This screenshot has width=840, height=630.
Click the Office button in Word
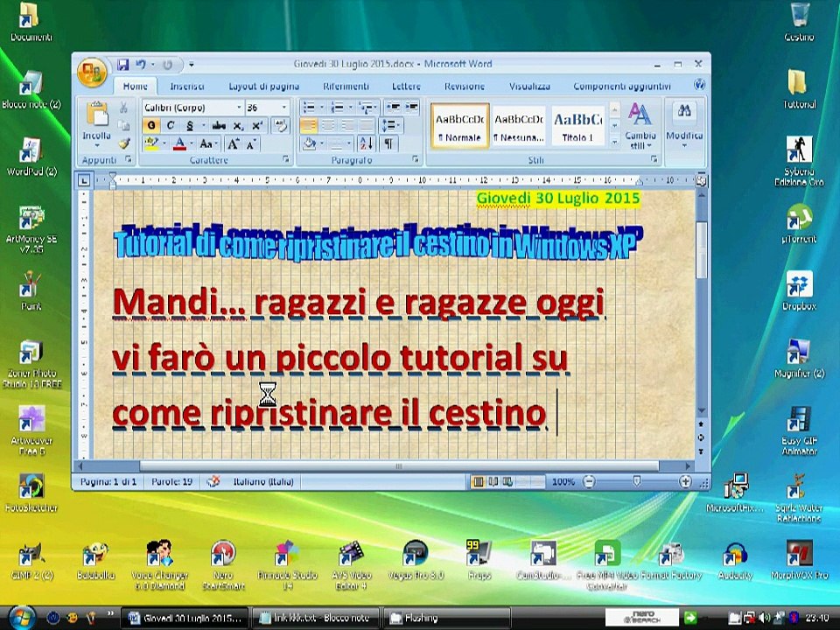point(92,73)
